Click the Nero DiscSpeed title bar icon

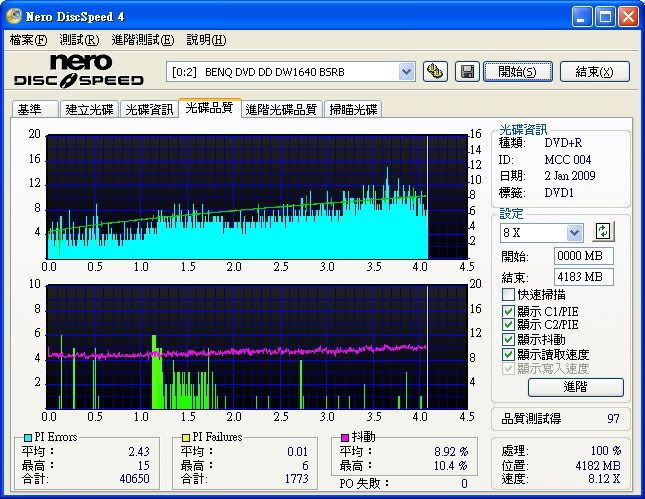click(14, 16)
